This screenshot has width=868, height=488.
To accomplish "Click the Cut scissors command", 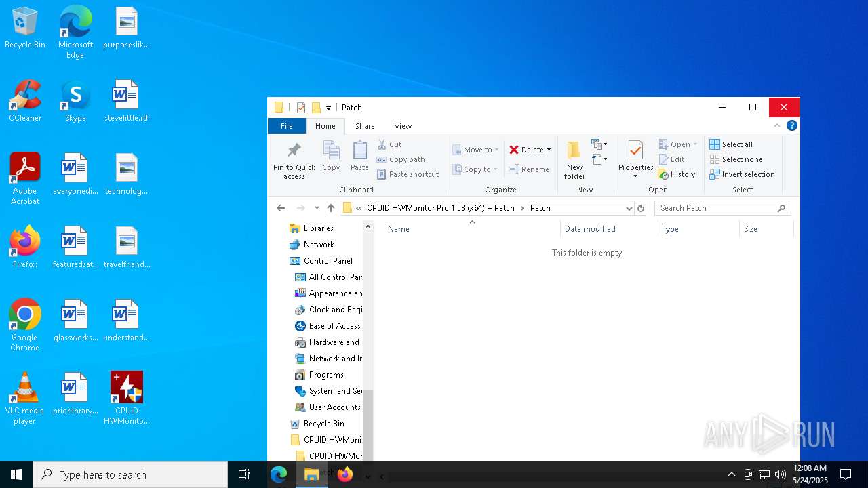I will 389,144.
